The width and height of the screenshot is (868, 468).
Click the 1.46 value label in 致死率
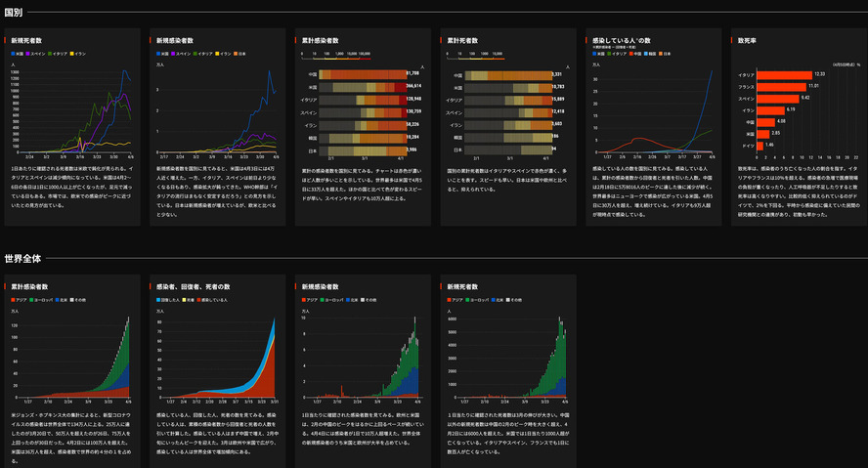[x=769, y=145]
